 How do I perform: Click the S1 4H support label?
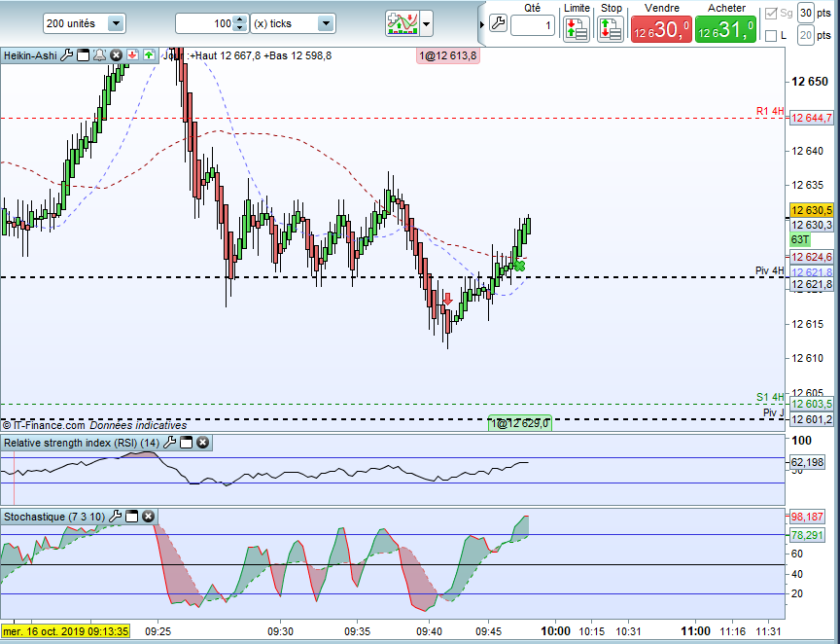(770, 397)
